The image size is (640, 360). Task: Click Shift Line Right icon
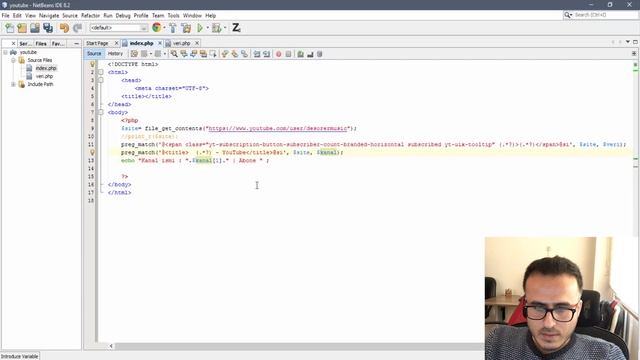pos(267,54)
